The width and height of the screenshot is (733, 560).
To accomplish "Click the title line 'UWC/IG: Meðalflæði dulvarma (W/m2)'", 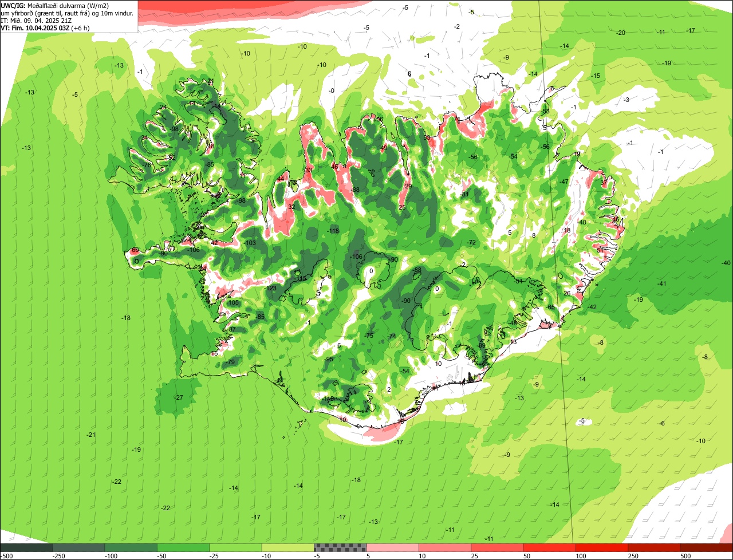I will pyautogui.click(x=55, y=5).
